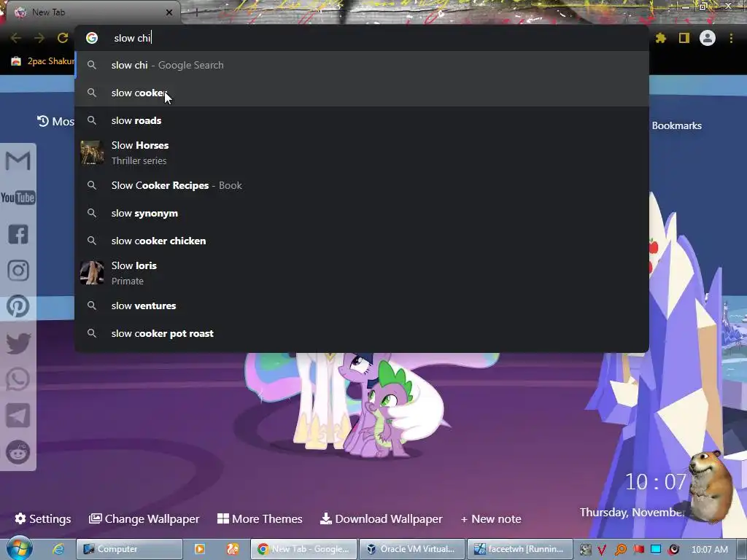Screen dimensions: 747x560
Task: Select the 'slow cooker chicken' suggestion
Action: click(x=362, y=241)
